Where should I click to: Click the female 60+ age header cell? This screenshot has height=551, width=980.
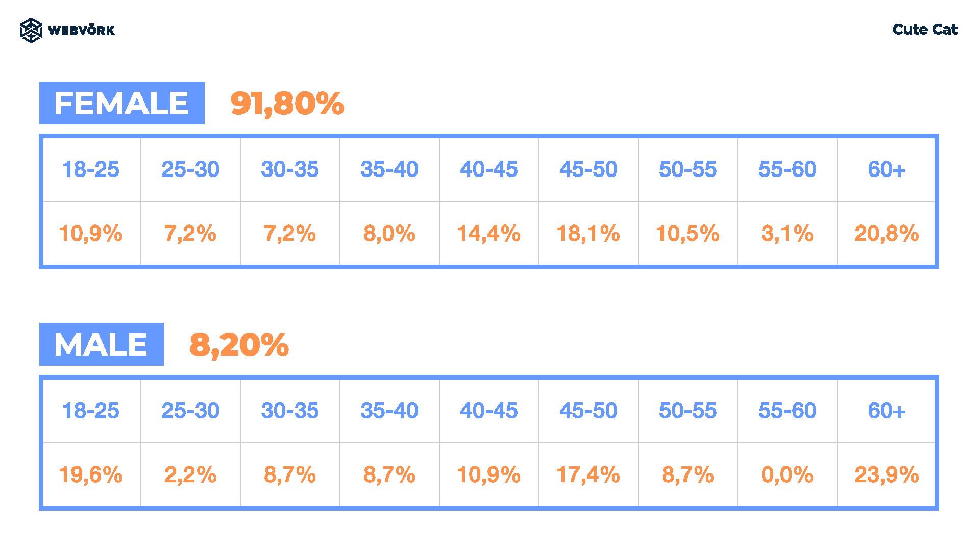click(x=886, y=169)
